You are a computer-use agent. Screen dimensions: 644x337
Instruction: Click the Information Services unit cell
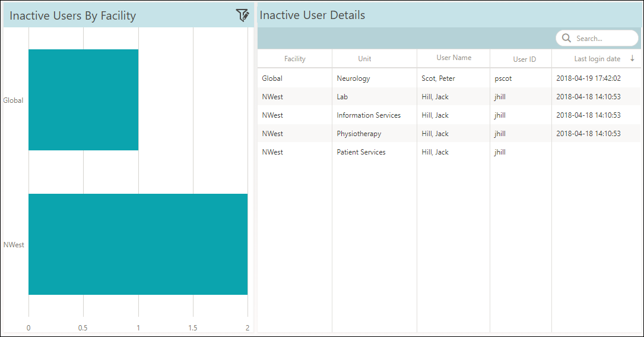pos(369,115)
